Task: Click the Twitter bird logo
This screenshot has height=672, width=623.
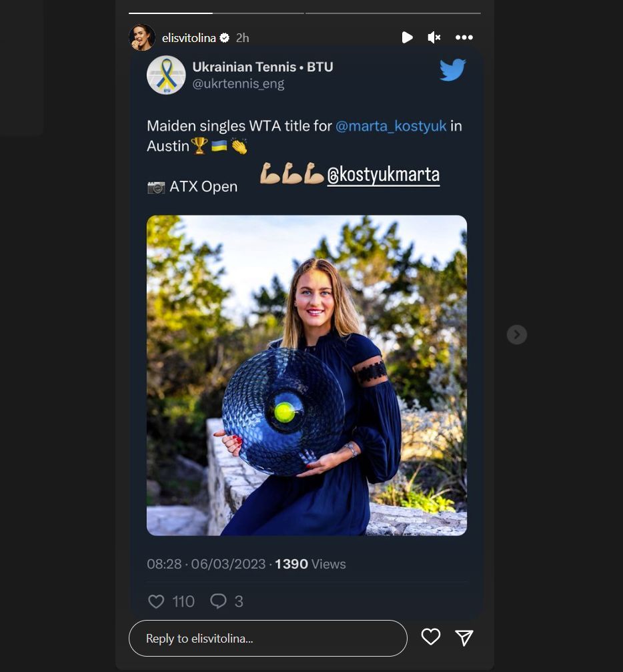Action: click(x=452, y=69)
